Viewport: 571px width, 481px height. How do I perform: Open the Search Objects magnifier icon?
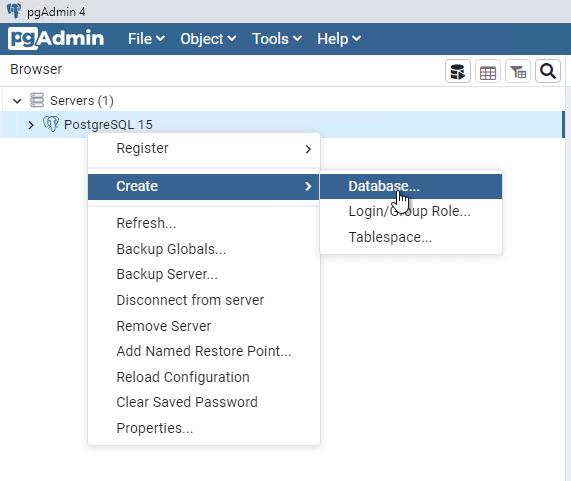(x=548, y=71)
